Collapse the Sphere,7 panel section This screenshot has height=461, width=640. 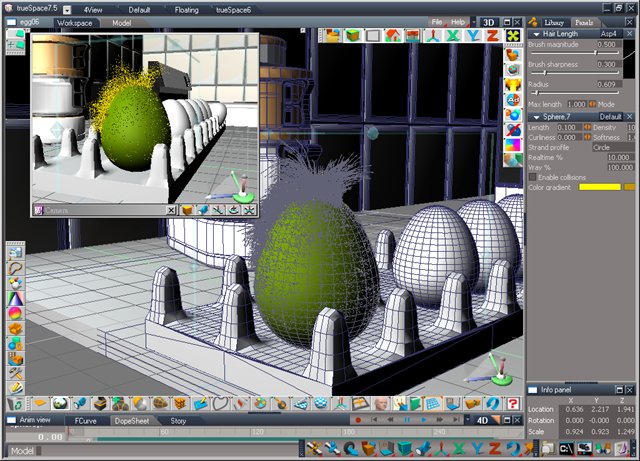(x=536, y=117)
